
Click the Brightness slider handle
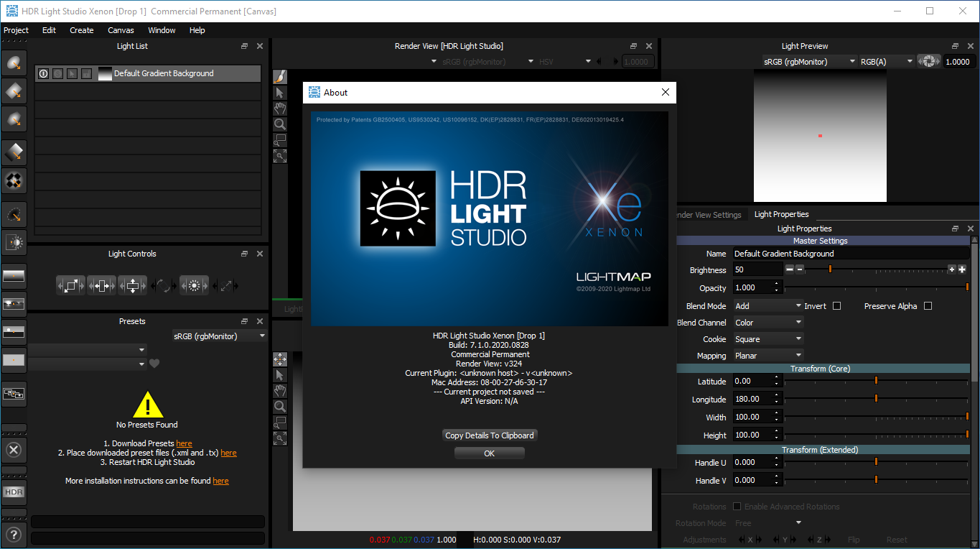click(830, 269)
